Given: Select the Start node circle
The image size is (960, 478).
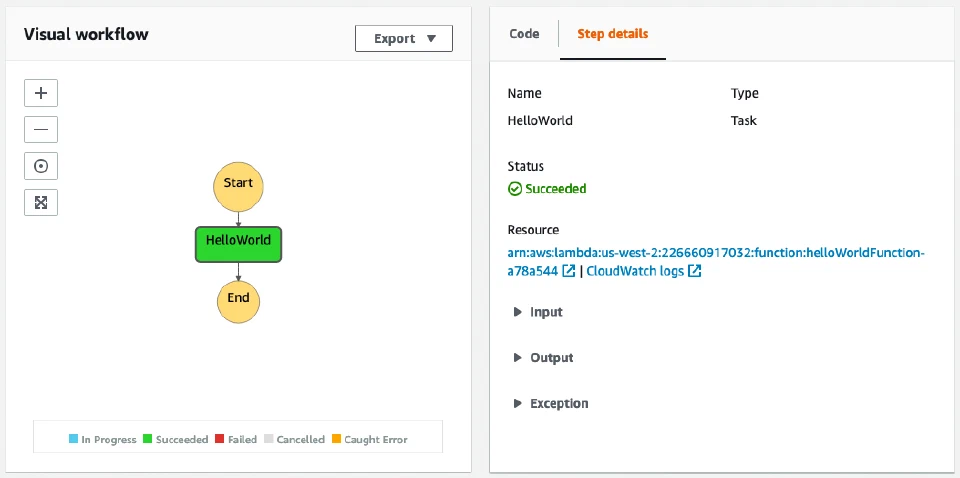Looking at the screenshot, I should (x=238, y=183).
